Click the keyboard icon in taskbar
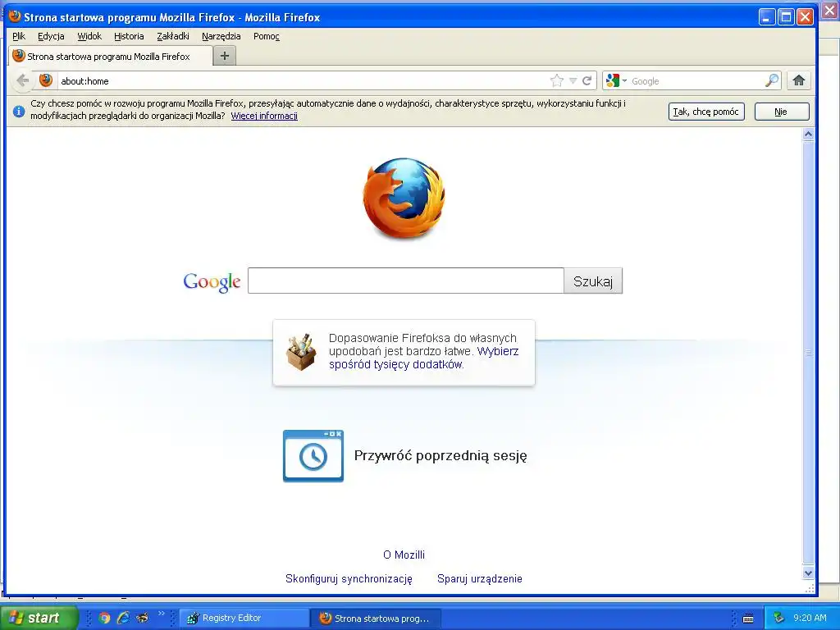 pyautogui.click(x=748, y=619)
